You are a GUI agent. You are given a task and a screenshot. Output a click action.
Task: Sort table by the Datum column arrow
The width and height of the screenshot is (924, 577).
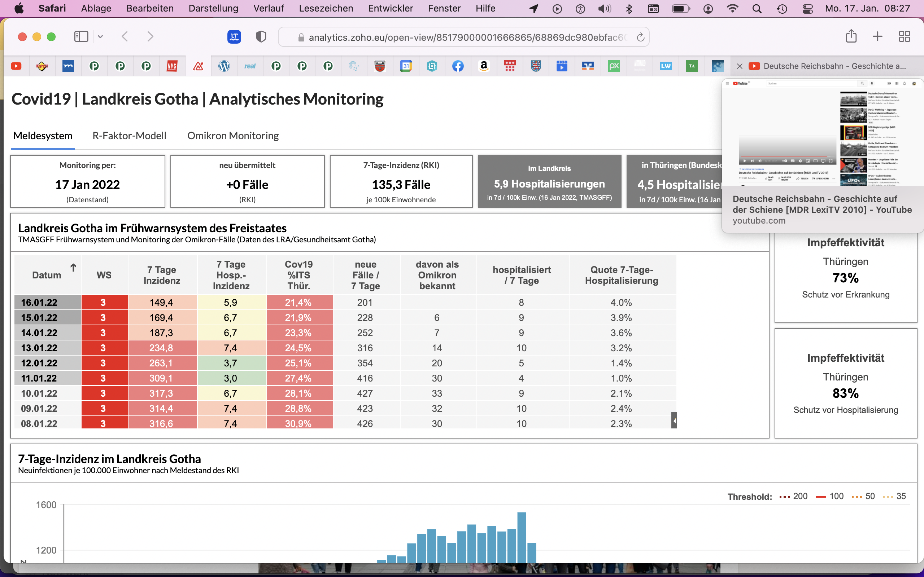coord(73,268)
